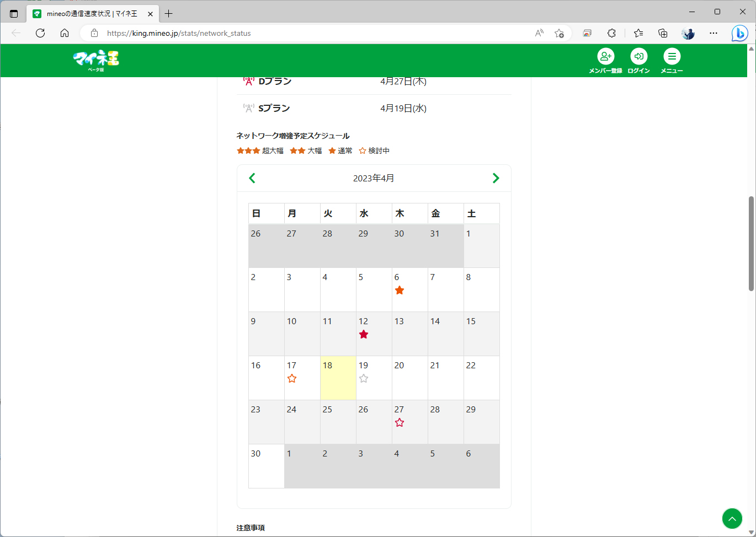This screenshot has height=537, width=756.
Task: Click calendar date 3
Action: point(289,277)
